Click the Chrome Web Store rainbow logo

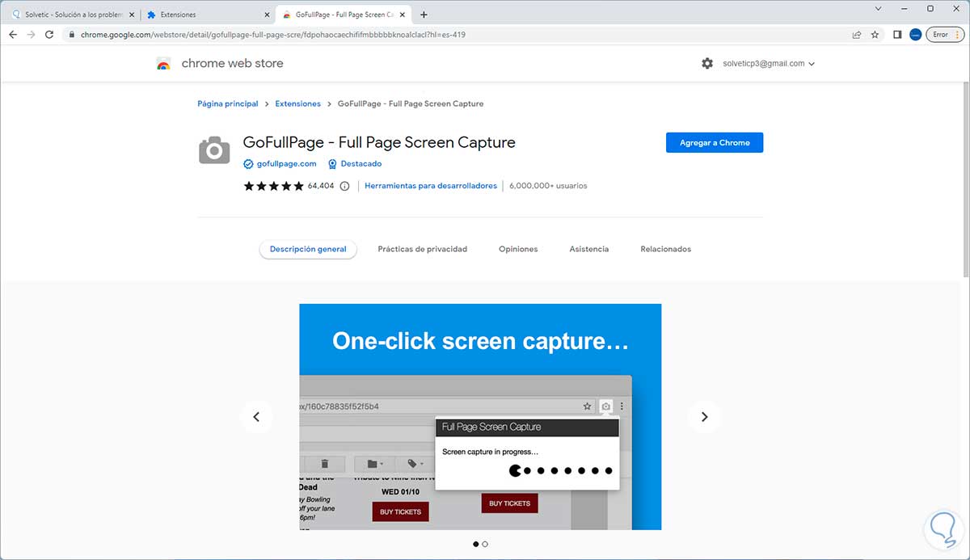coord(163,64)
